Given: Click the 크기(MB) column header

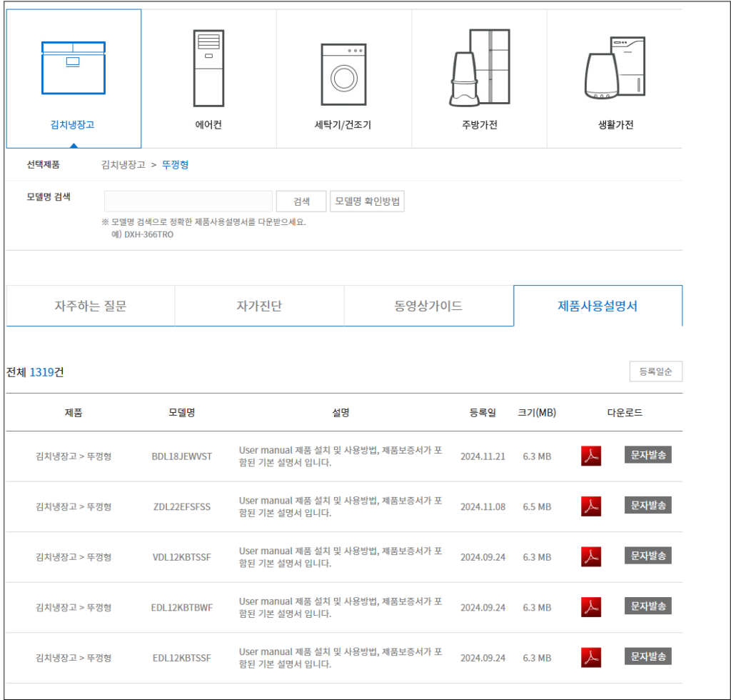Looking at the screenshot, I should click(x=537, y=413).
